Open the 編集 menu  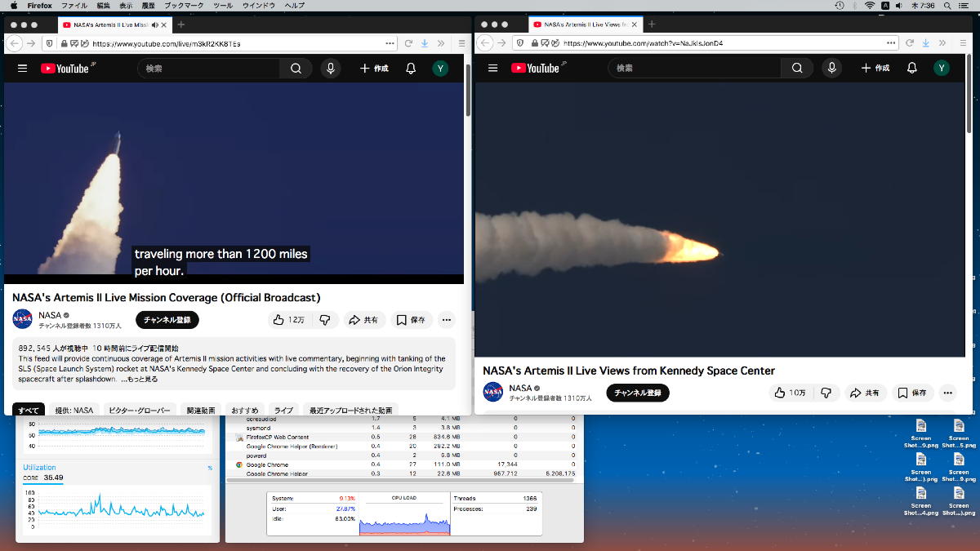tap(103, 6)
